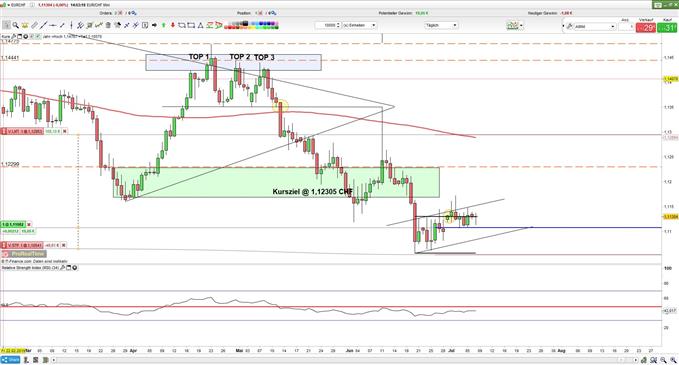Image resolution: width=679 pixels, height=365 pixels.
Task: Click the trash can delete-objects icon
Action: pos(108,26)
